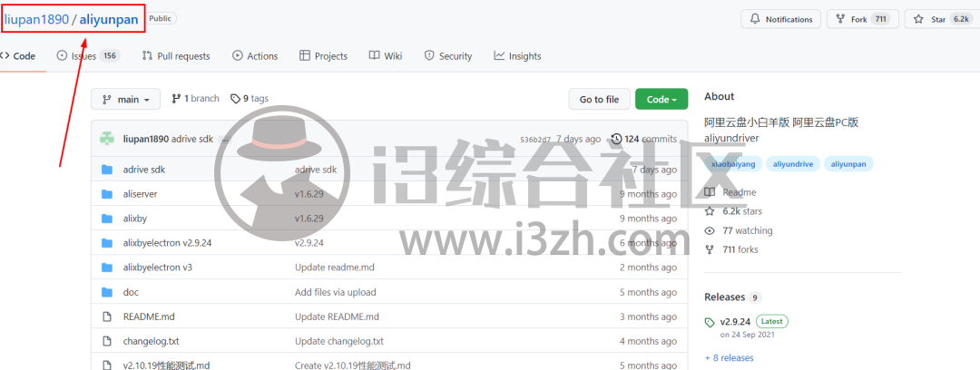980x370 pixels.
Task: Click the Go to file button
Action: coord(599,100)
